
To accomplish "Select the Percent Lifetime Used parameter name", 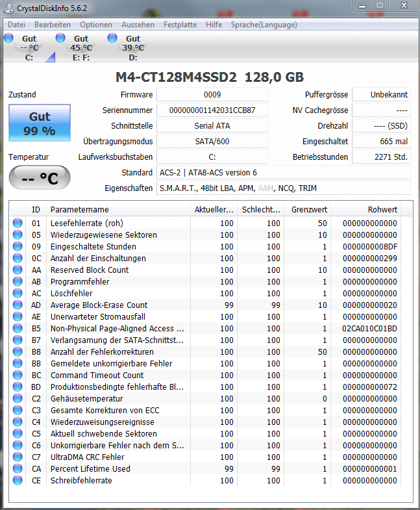I will click(90, 469).
